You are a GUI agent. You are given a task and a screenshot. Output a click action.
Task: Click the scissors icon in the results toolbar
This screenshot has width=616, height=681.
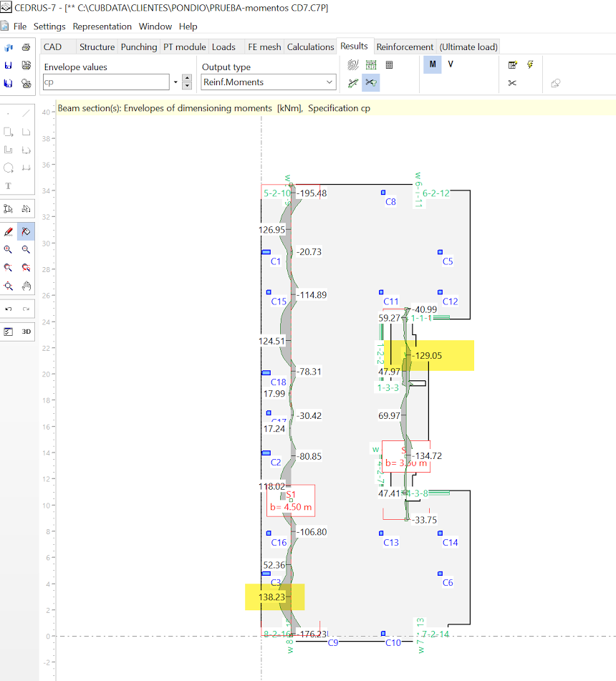[x=512, y=83]
